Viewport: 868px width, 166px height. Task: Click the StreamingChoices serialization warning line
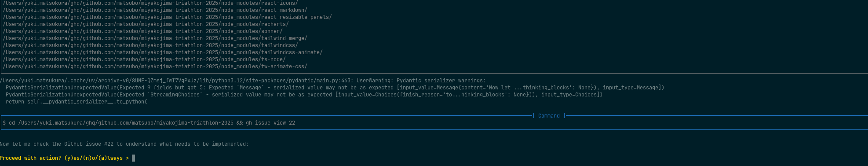(304, 95)
